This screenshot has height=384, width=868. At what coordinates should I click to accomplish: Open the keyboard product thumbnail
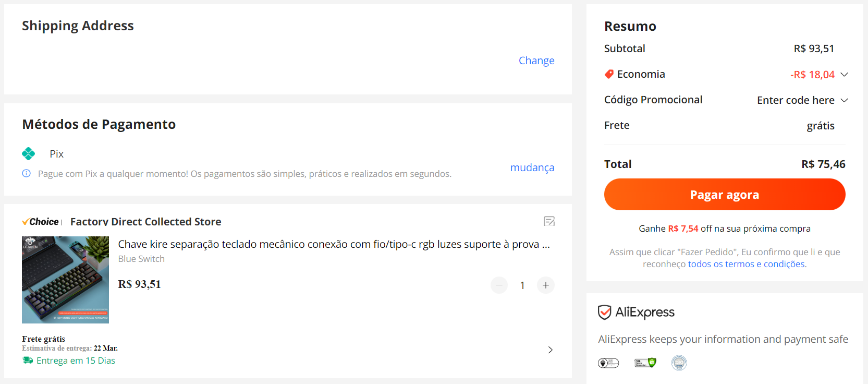[65, 280]
